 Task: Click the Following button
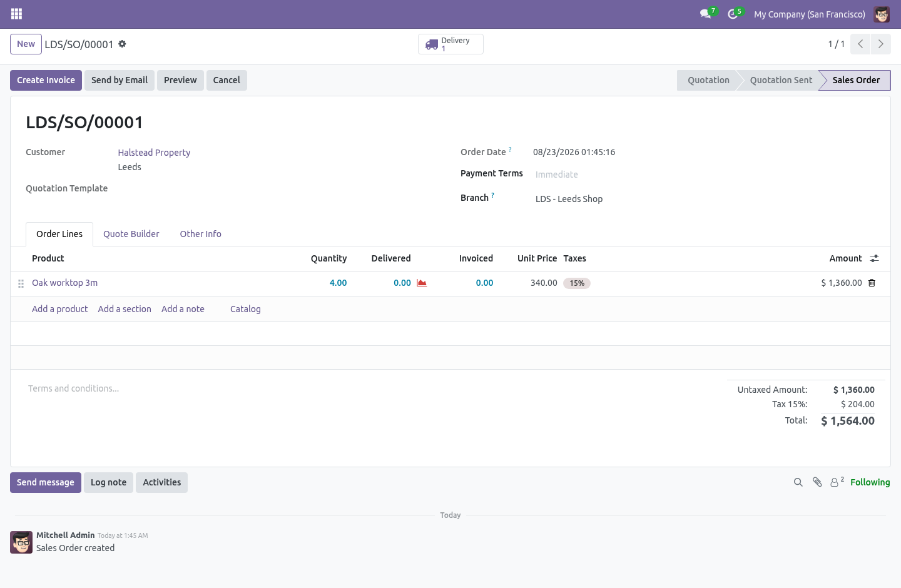(870, 482)
